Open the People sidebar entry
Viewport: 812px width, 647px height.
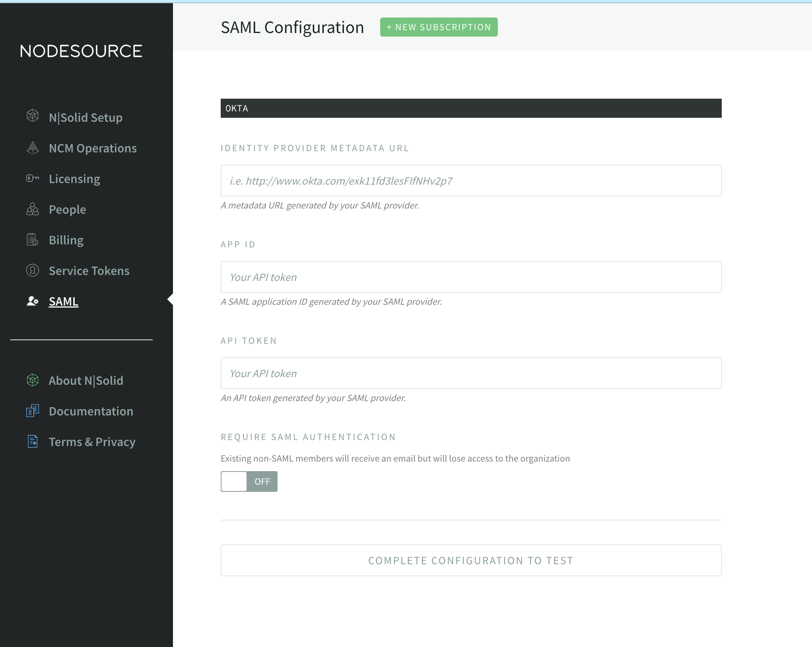tap(67, 209)
